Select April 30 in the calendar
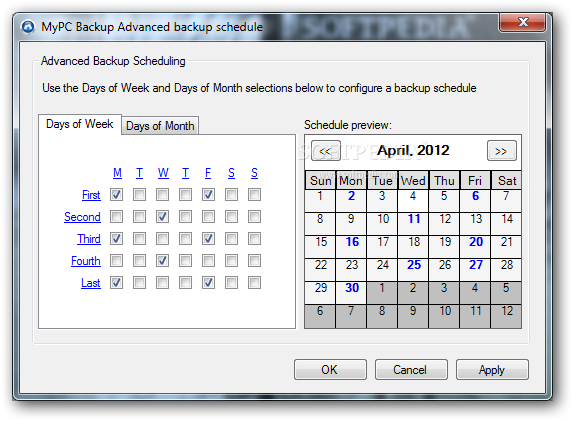Viewport: 573px width, 421px height. pyautogui.click(x=351, y=293)
